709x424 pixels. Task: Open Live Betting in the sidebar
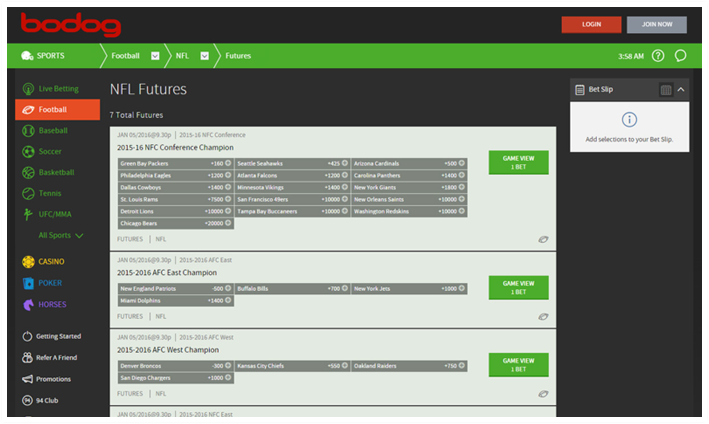click(57, 89)
